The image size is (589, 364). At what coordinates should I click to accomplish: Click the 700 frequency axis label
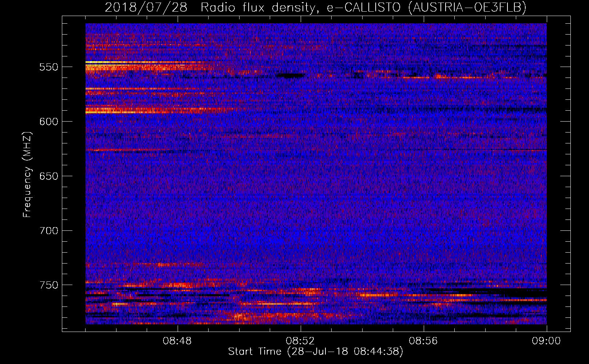(x=49, y=231)
